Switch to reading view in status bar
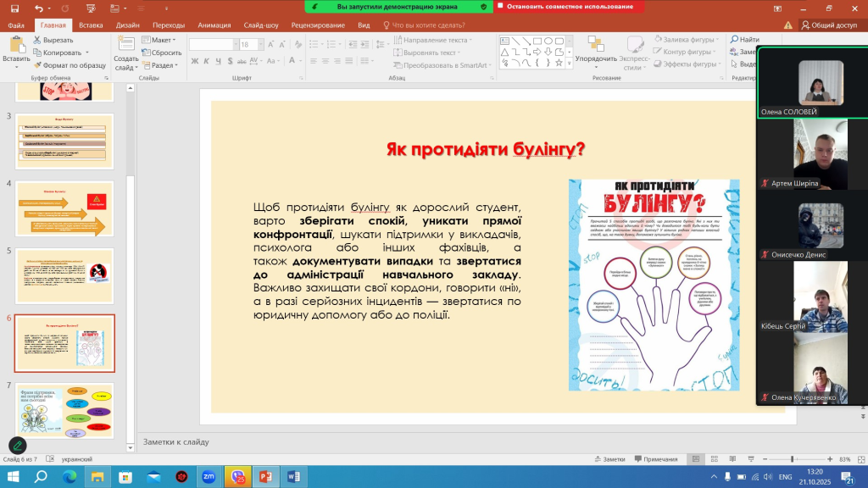Viewport: 868px width, 488px height. [x=732, y=459]
